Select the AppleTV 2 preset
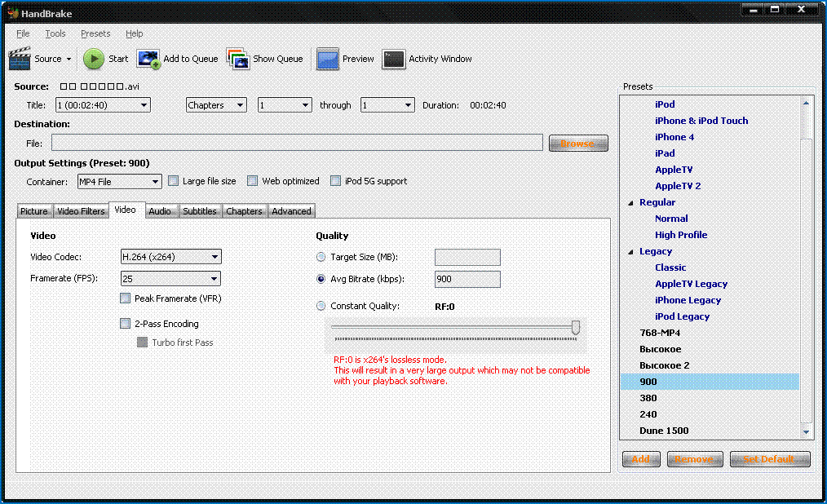 tap(678, 186)
